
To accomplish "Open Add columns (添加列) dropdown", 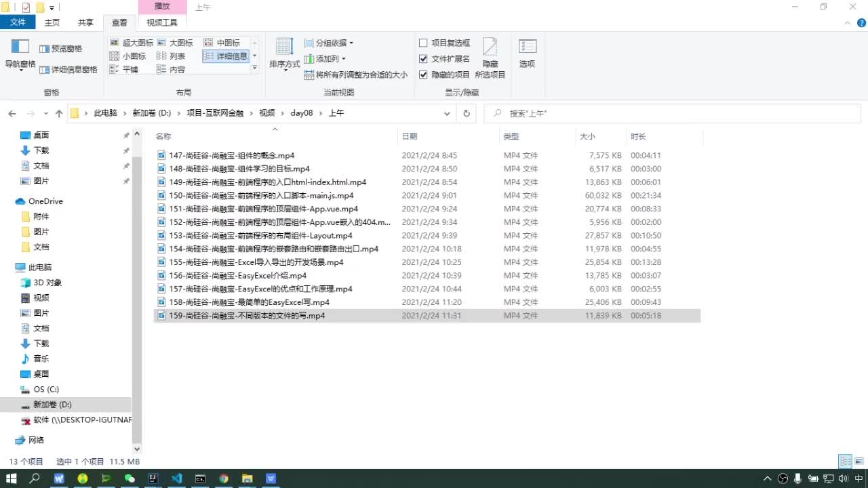I will click(325, 59).
